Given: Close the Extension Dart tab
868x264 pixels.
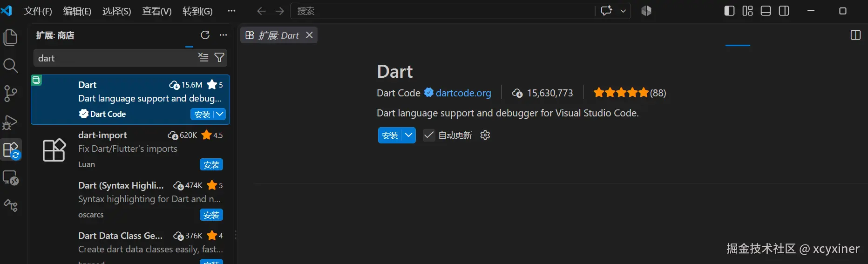Looking at the screenshot, I should point(309,35).
